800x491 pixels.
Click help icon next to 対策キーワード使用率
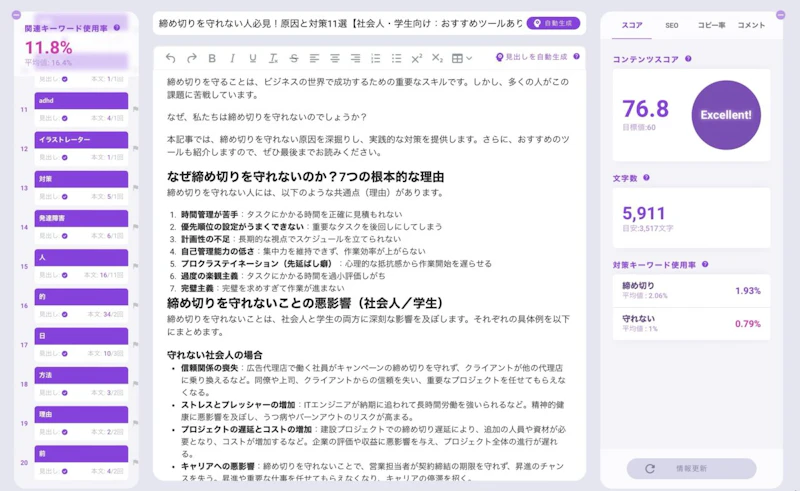point(705,264)
